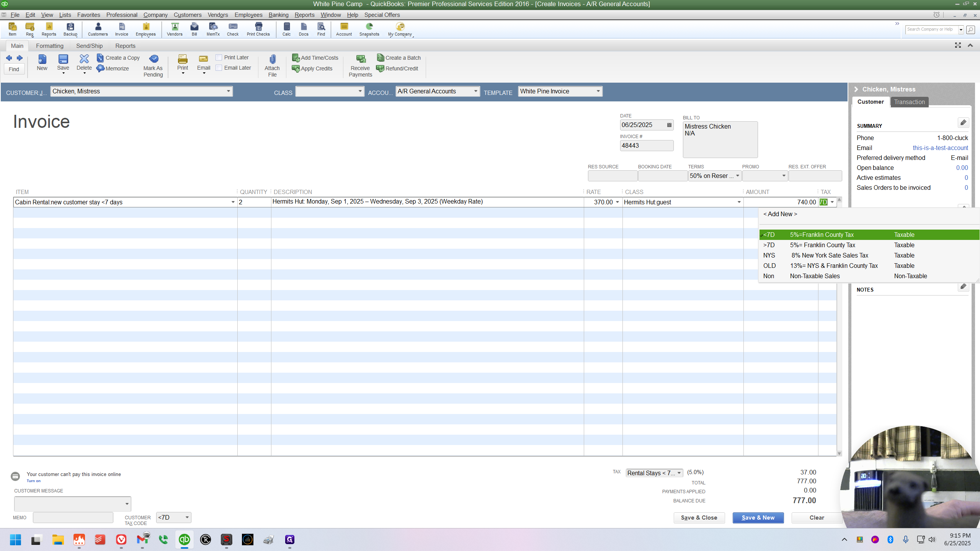The width and height of the screenshot is (980, 551).
Task: Open A/R General Accounts dropdown
Action: pyautogui.click(x=475, y=91)
